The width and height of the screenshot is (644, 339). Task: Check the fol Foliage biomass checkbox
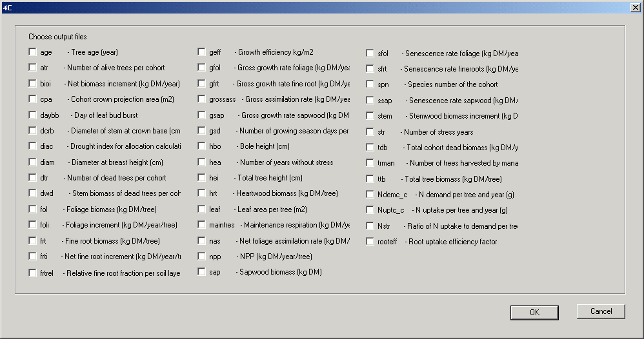[x=33, y=209]
